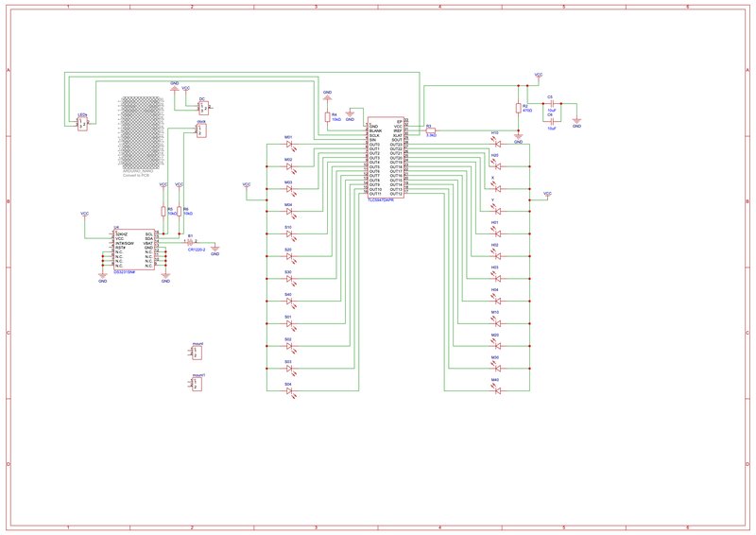Select the H01 LED symbol
This screenshot has height=535, width=756.
click(497, 233)
